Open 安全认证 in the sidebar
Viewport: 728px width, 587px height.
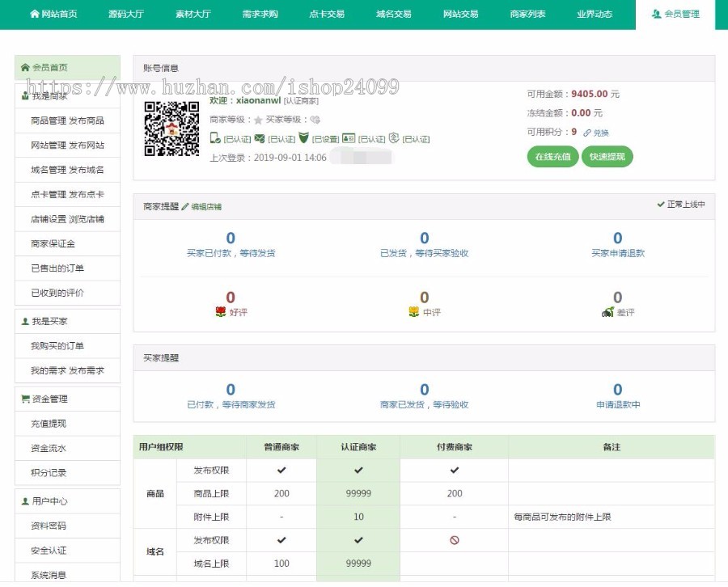49,551
